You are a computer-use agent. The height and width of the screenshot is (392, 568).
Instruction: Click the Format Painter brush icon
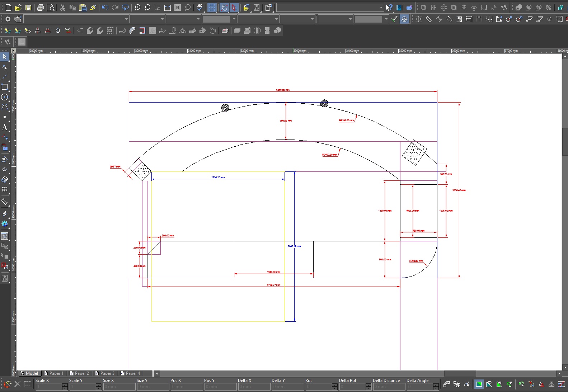(x=93, y=8)
